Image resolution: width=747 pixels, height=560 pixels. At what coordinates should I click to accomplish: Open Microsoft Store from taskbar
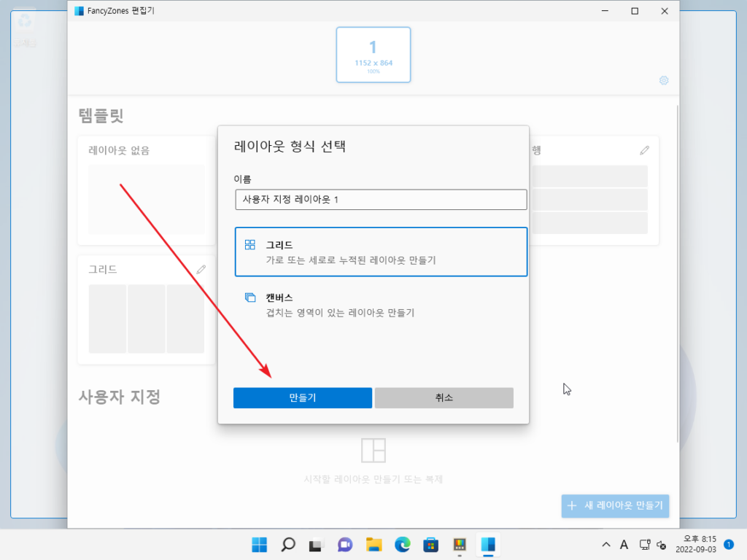pos(430,545)
